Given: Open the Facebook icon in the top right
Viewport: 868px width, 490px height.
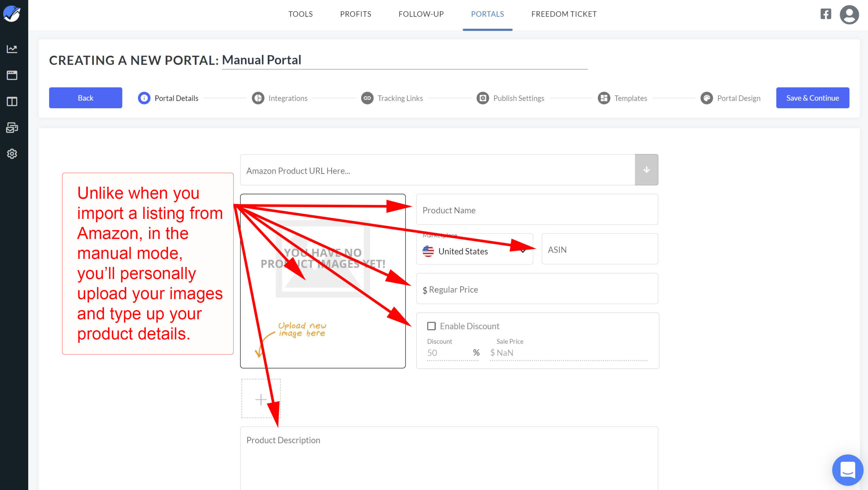Looking at the screenshot, I should (825, 14).
